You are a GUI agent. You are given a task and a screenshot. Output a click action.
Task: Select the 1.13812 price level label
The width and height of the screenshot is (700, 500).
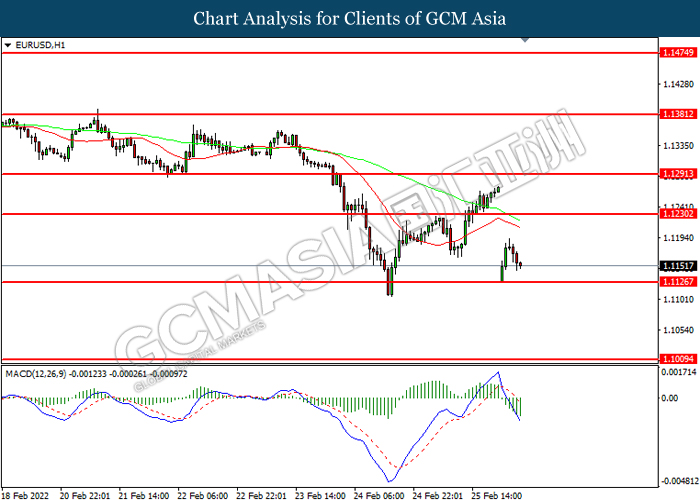point(678,114)
